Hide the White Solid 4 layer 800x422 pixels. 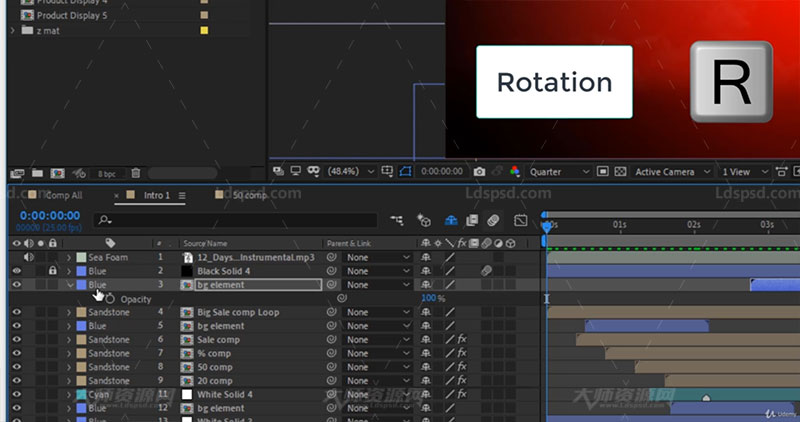[16, 394]
